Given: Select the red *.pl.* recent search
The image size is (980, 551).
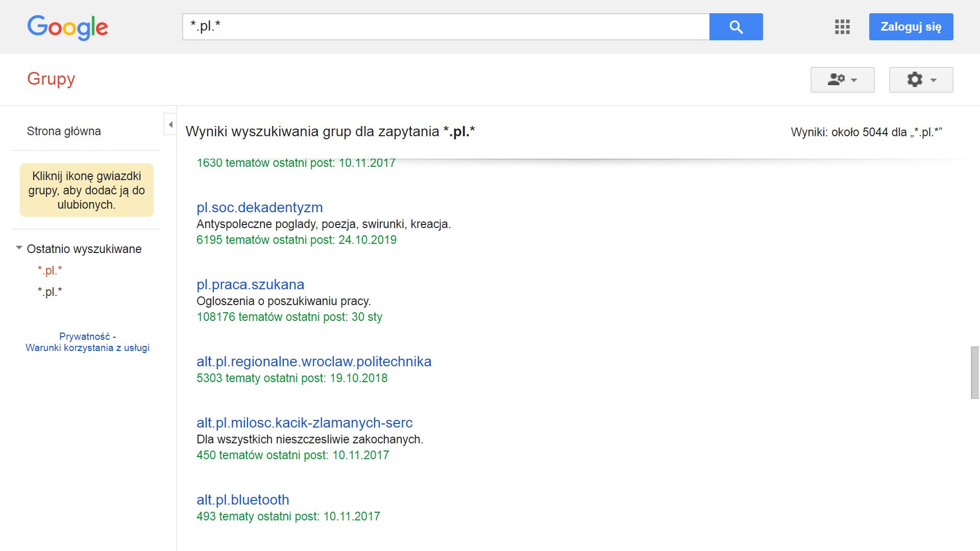Looking at the screenshot, I should (x=50, y=270).
